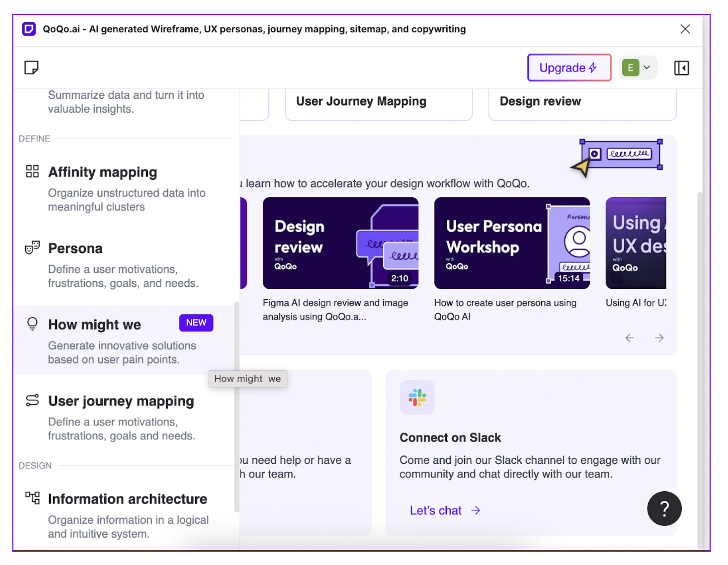
Task: Open a new document with the page icon
Action: (x=31, y=67)
